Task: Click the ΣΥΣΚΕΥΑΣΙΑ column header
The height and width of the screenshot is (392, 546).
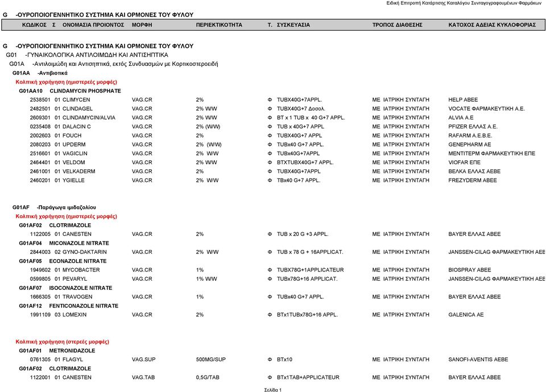Action: pyautogui.click(x=293, y=25)
